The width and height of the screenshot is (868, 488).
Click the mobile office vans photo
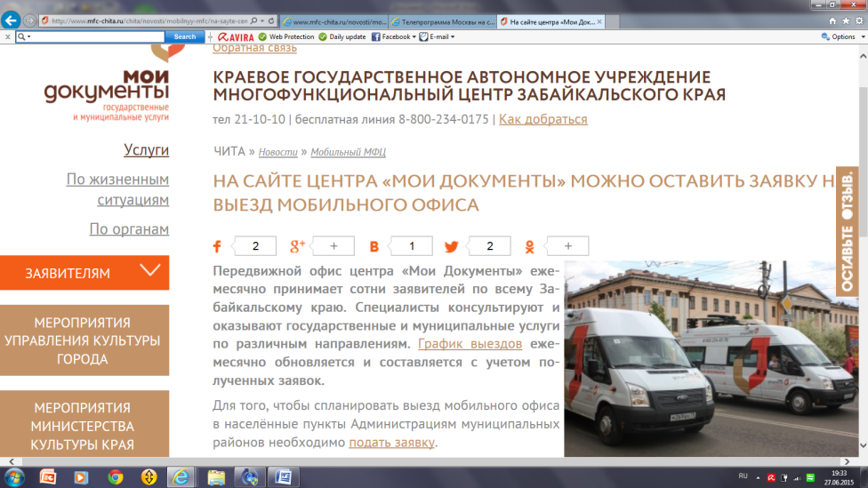(x=711, y=358)
